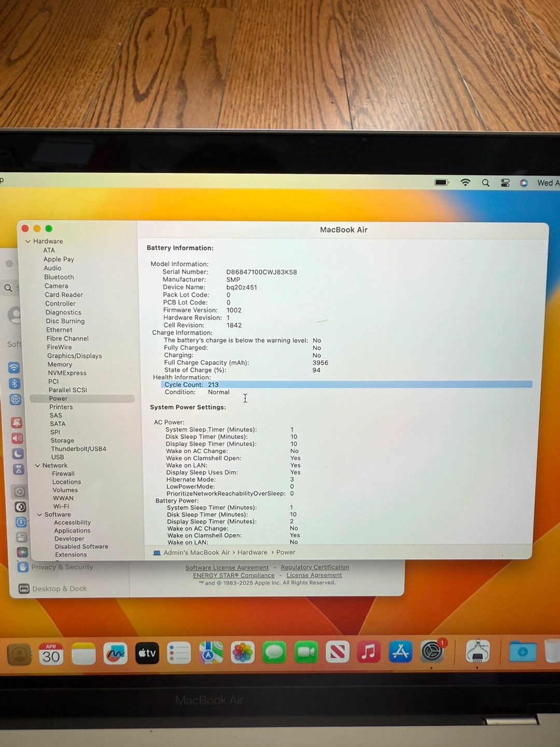The height and width of the screenshot is (747, 560).
Task: Select Bluetooth icon in System Settings sidebar
Action: (15, 383)
